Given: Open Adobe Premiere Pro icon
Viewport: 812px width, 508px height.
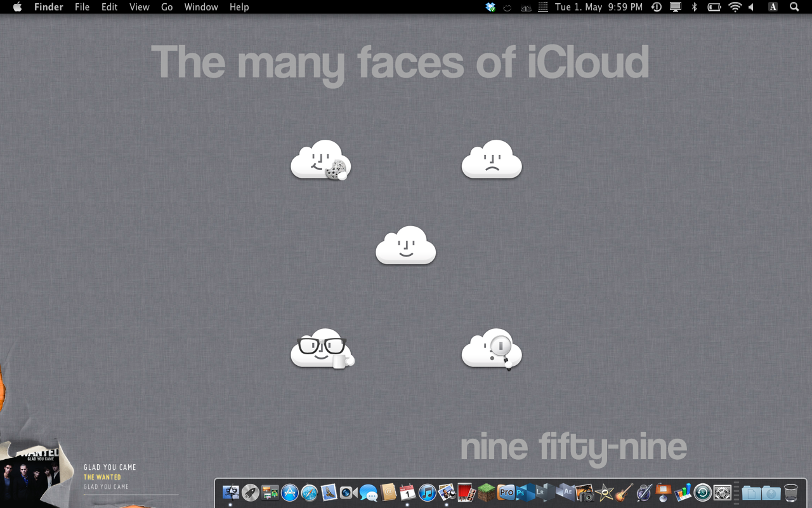Looking at the screenshot, I should coord(506,492).
